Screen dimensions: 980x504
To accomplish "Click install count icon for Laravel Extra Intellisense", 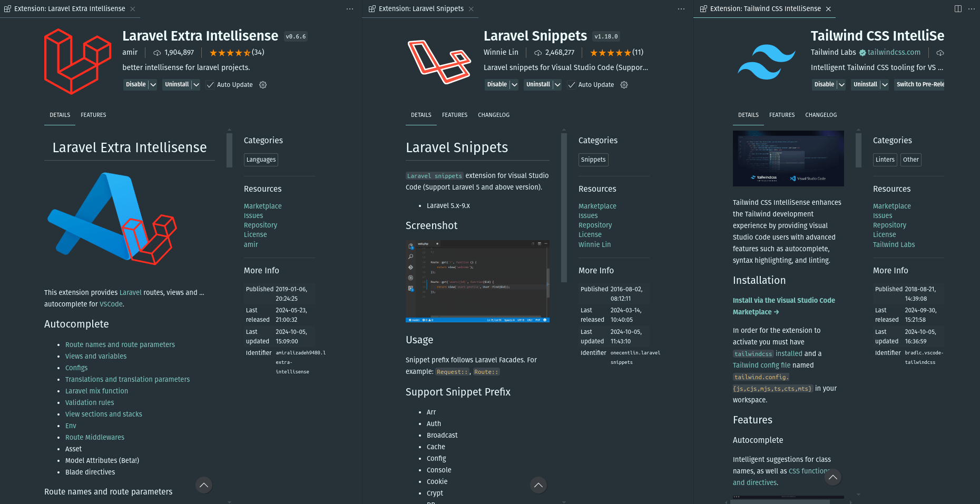I will (157, 53).
